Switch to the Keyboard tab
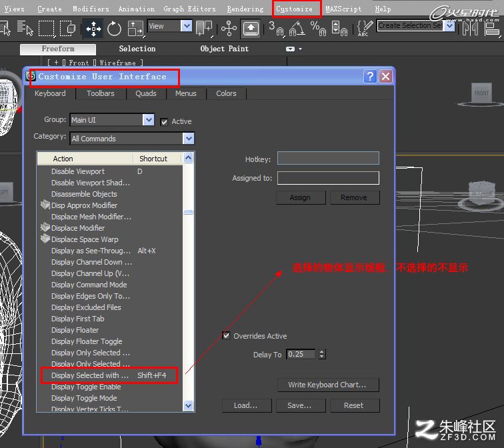Viewport: 504px width, 448px height. (50, 93)
